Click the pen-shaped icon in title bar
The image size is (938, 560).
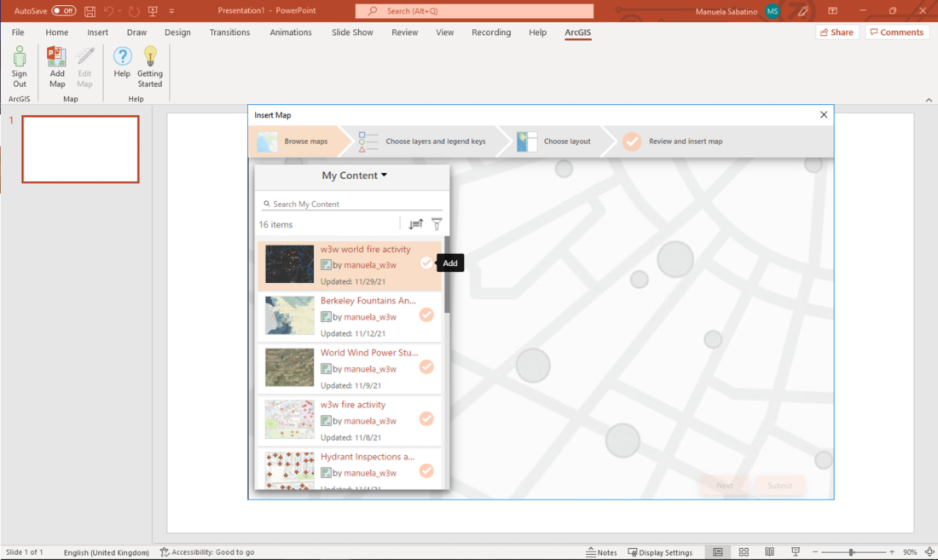pos(802,11)
